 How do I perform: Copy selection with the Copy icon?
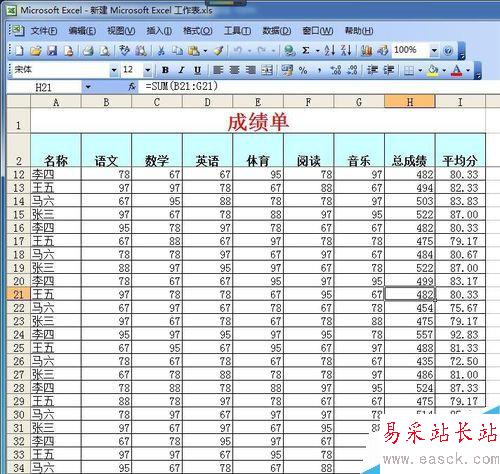[x=177, y=51]
